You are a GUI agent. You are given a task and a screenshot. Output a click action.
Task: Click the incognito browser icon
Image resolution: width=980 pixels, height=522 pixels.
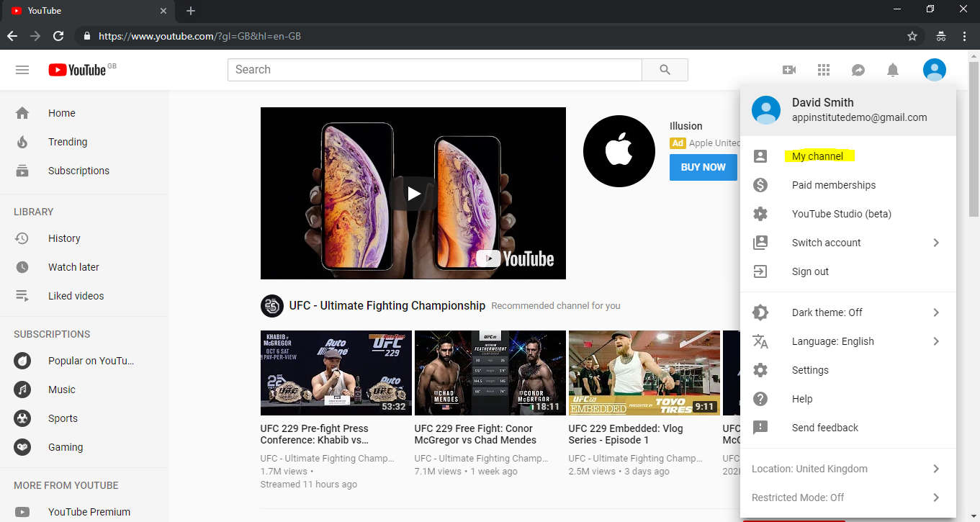pyautogui.click(x=940, y=36)
